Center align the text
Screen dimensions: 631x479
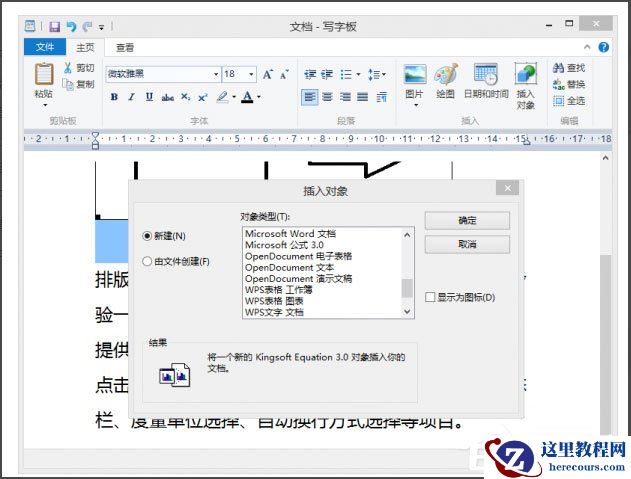click(328, 97)
